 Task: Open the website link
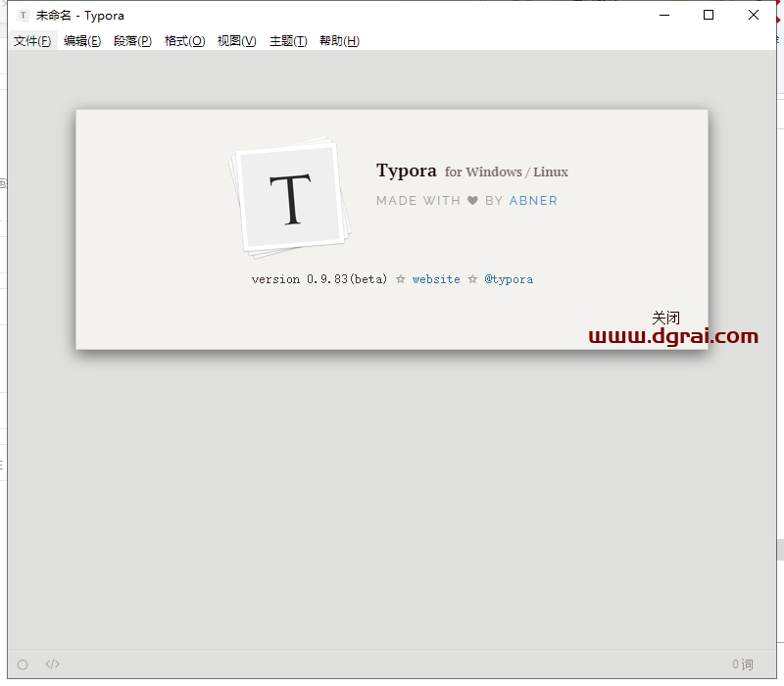click(436, 279)
